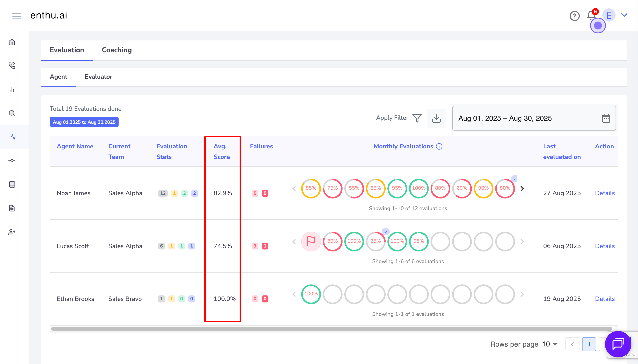Open Ethan Brooks' 100% evaluation circle
This screenshot has height=364, width=638.
pyautogui.click(x=311, y=294)
